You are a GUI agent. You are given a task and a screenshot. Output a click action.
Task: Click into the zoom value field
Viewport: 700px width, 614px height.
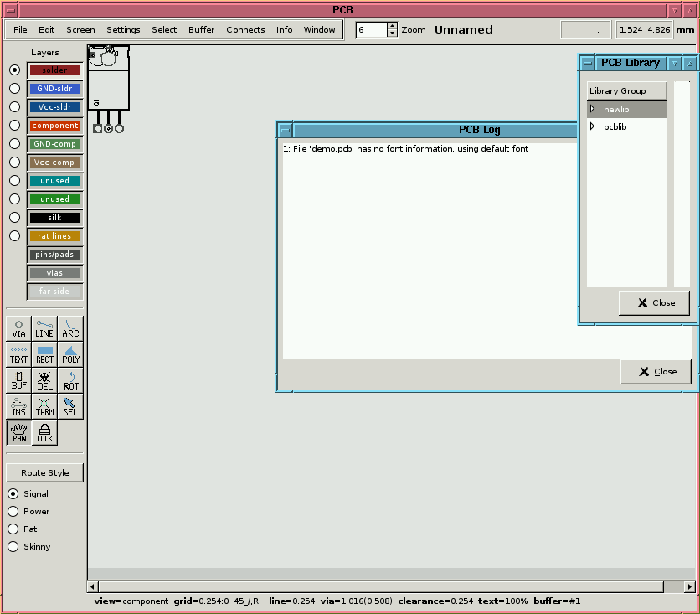(370, 29)
